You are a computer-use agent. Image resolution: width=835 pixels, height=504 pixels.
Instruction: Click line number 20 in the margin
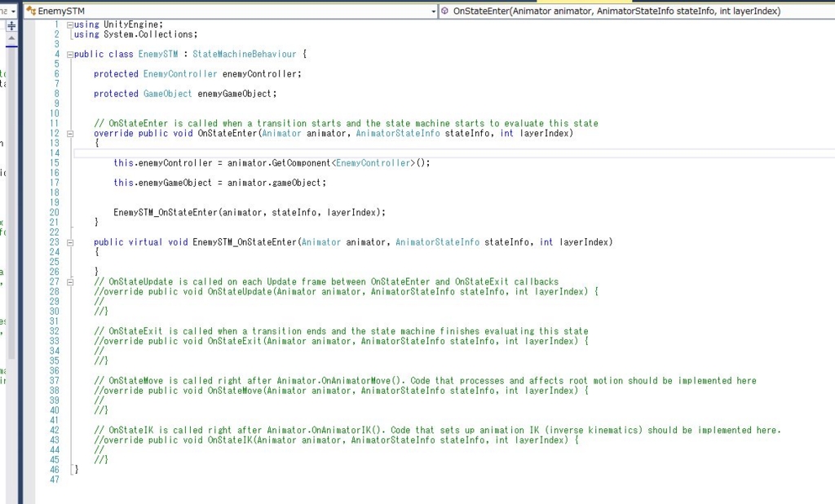point(55,213)
